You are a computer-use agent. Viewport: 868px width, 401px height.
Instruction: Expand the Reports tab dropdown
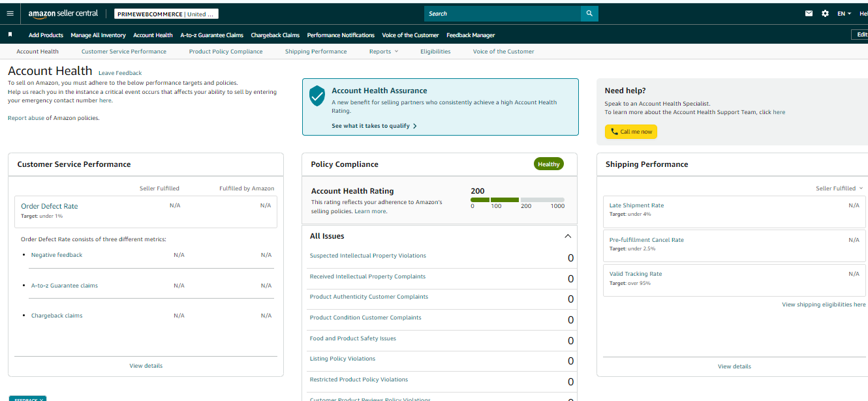click(383, 52)
